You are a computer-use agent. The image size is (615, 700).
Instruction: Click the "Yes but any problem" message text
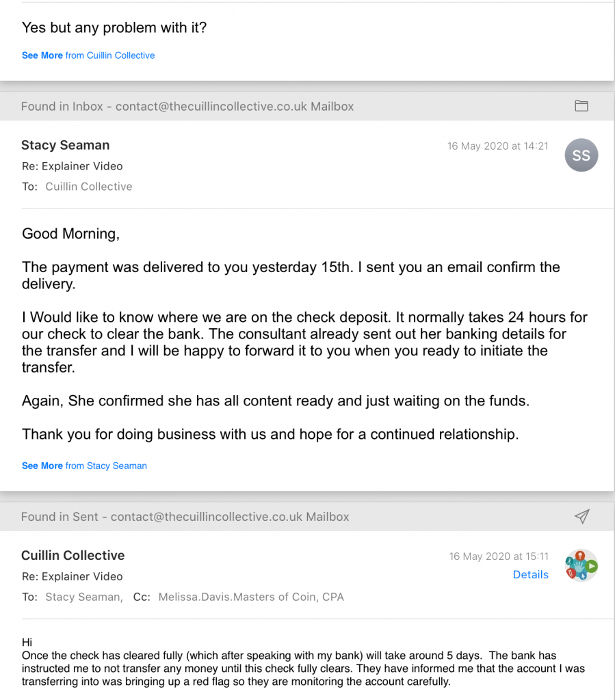coord(114,28)
